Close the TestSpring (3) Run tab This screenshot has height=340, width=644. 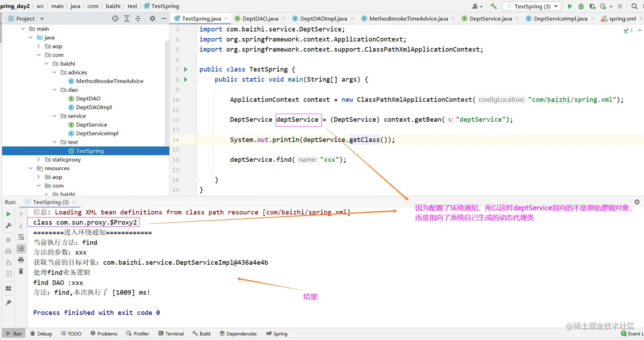tap(74, 202)
